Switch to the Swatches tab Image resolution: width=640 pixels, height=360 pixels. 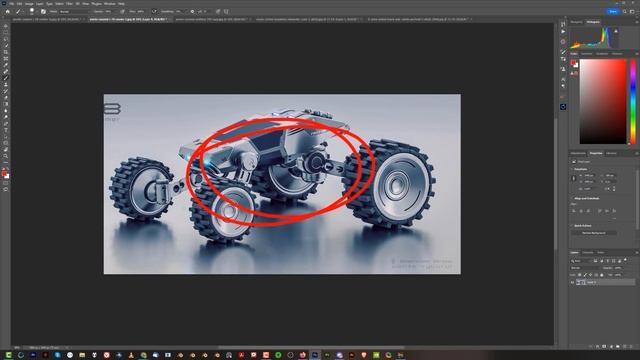(x=587, y=53)
